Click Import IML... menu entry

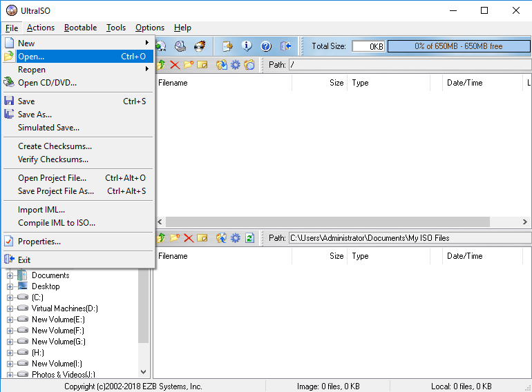pyautogui.click(x=78, y=210)
